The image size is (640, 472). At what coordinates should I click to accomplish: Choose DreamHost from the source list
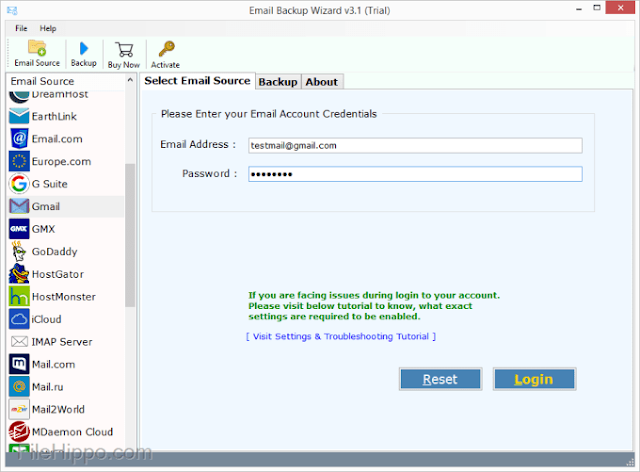[60, 94]
